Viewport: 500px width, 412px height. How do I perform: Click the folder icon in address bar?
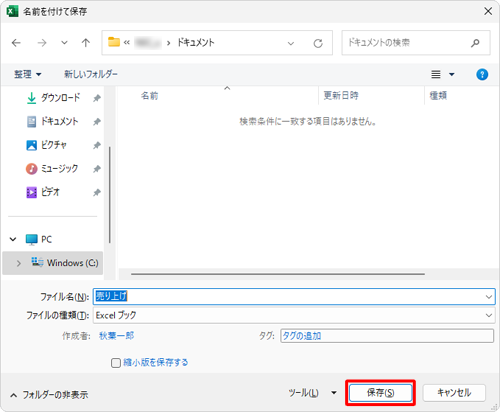[x=114, y=42]
